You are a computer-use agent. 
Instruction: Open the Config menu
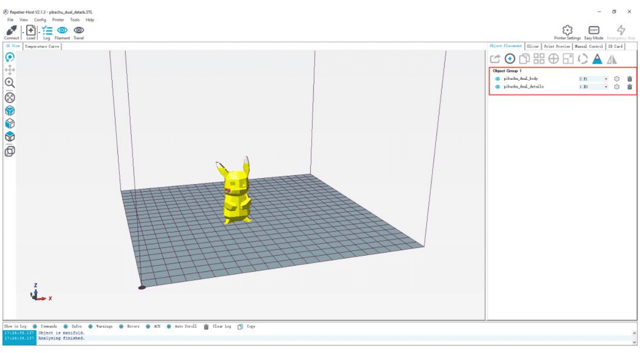(x=40, y=20)
